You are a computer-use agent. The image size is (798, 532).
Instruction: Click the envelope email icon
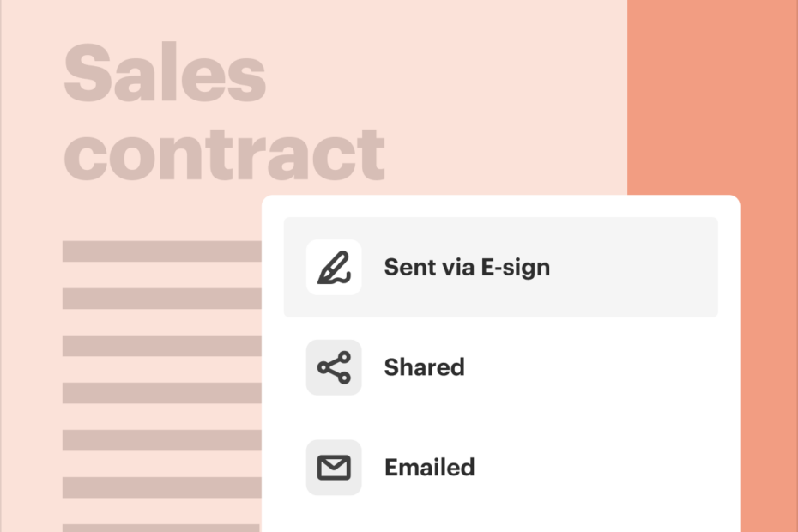pyautogui.click(x=334, y=468)
